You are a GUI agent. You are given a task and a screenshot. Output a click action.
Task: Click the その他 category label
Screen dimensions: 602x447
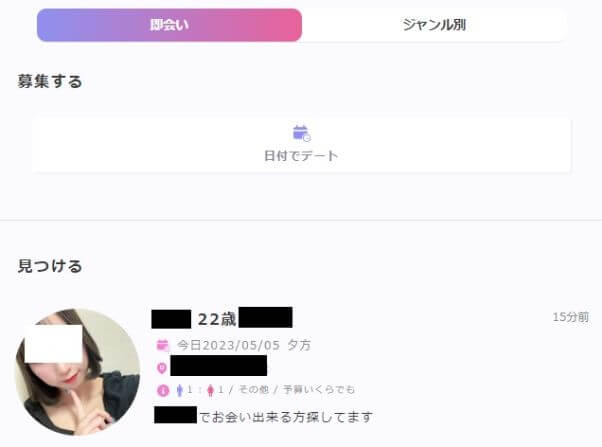pyautogui.click(x=253, y=389)
